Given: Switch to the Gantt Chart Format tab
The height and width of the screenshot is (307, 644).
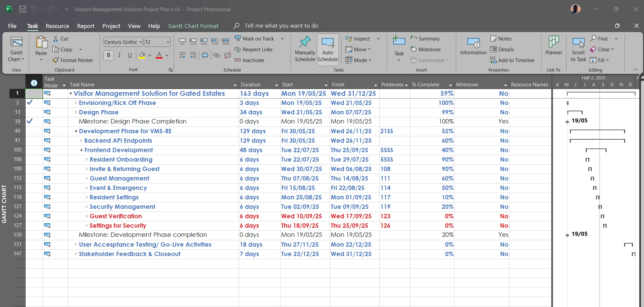Looking at the screenshot, I should [x=193, y=26].
